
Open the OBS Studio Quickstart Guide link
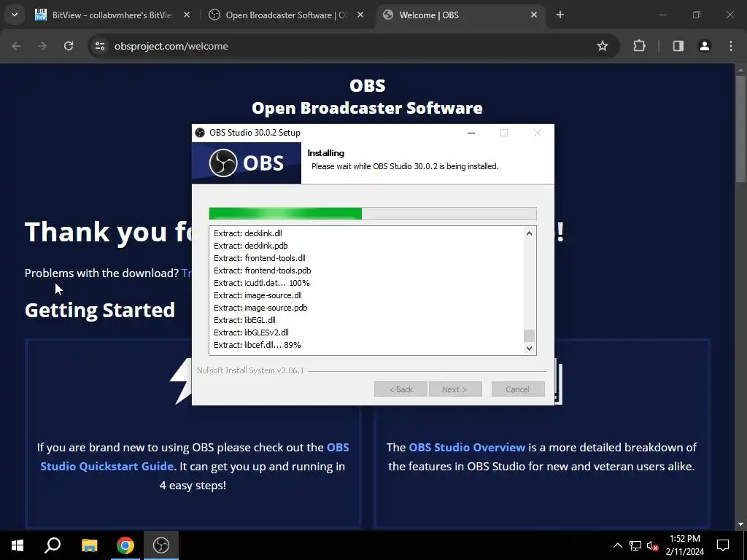click(194, 456)
